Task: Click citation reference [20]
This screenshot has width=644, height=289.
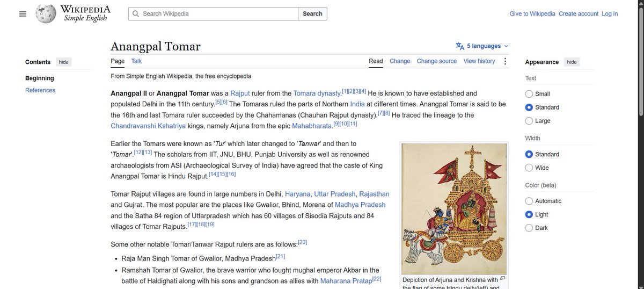Action: pos(302,242)
